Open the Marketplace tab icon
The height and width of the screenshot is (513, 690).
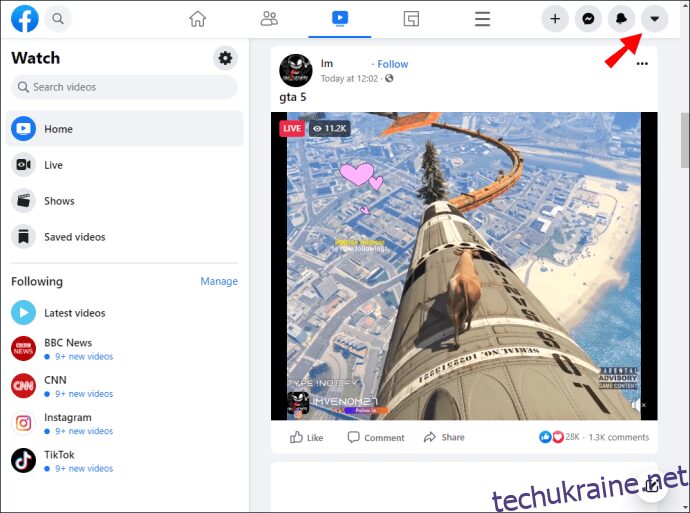[411, 19]
